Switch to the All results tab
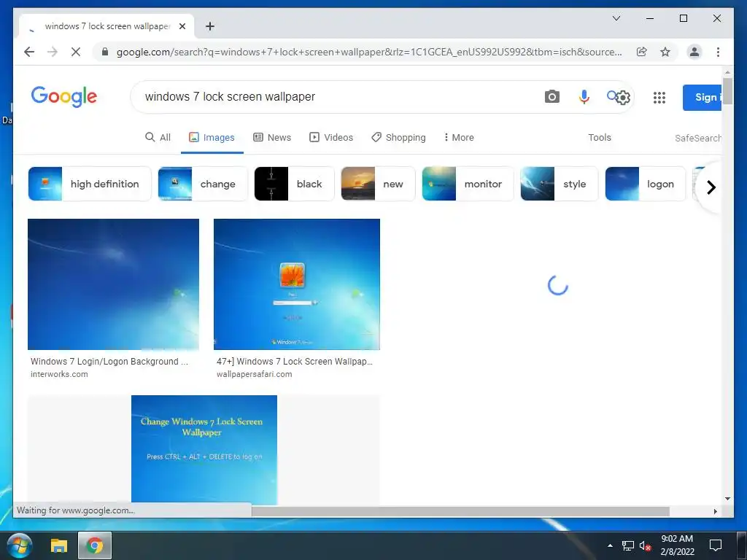 tap(158, 137)
